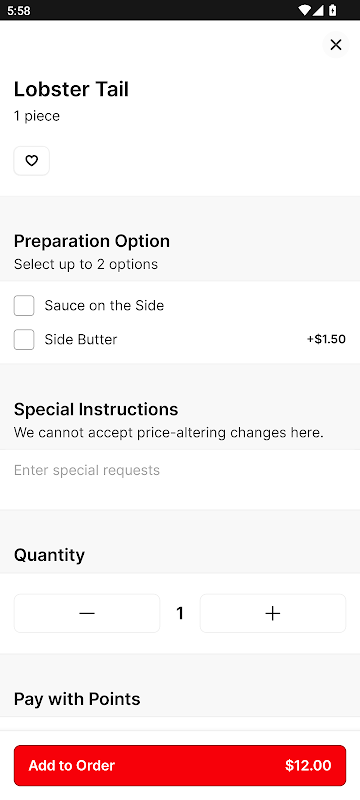Select the Side Butter option label

point(81,339)
